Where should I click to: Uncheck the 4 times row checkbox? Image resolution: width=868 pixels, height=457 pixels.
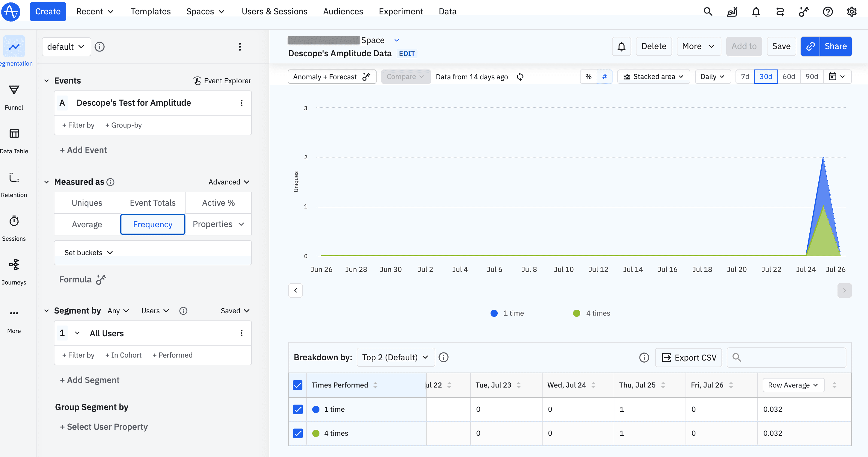click(x=298, y=433)
